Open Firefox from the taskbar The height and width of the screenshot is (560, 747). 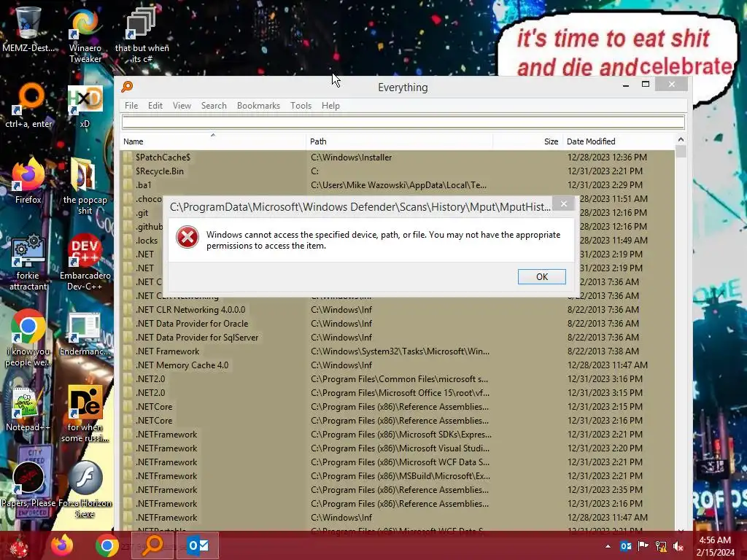coord(62,545)
